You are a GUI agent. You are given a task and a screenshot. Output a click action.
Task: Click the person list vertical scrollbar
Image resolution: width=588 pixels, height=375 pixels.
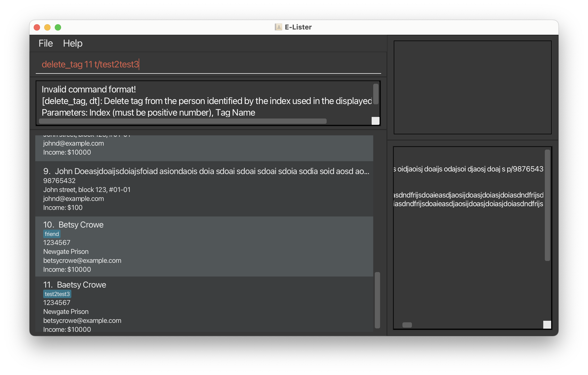(x=377, y=300)
